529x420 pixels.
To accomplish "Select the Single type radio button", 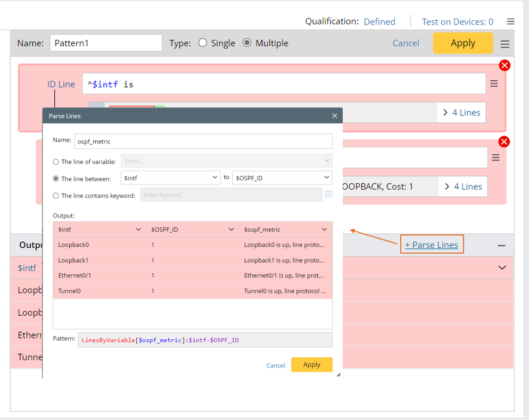I will [203, 43].
